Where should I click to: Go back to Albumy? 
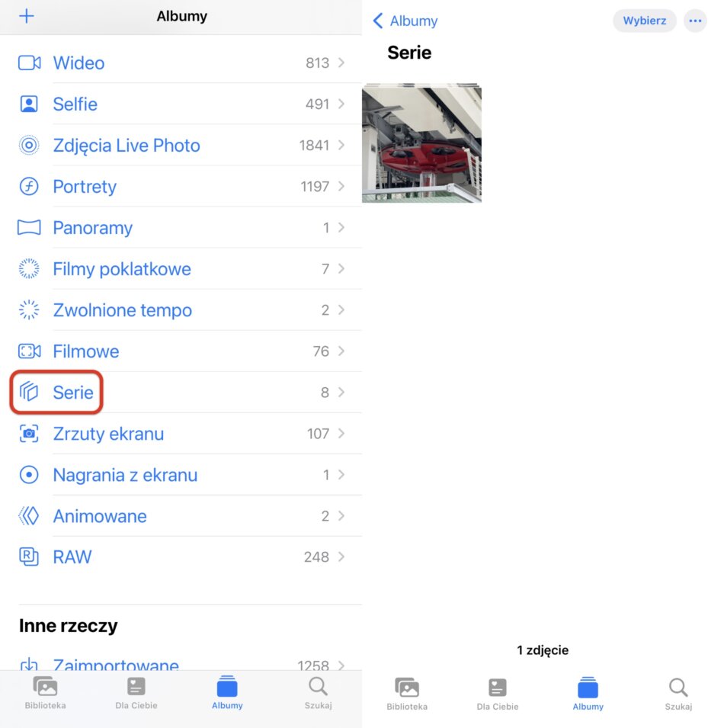pyautogui.click(x=405, y=21)
